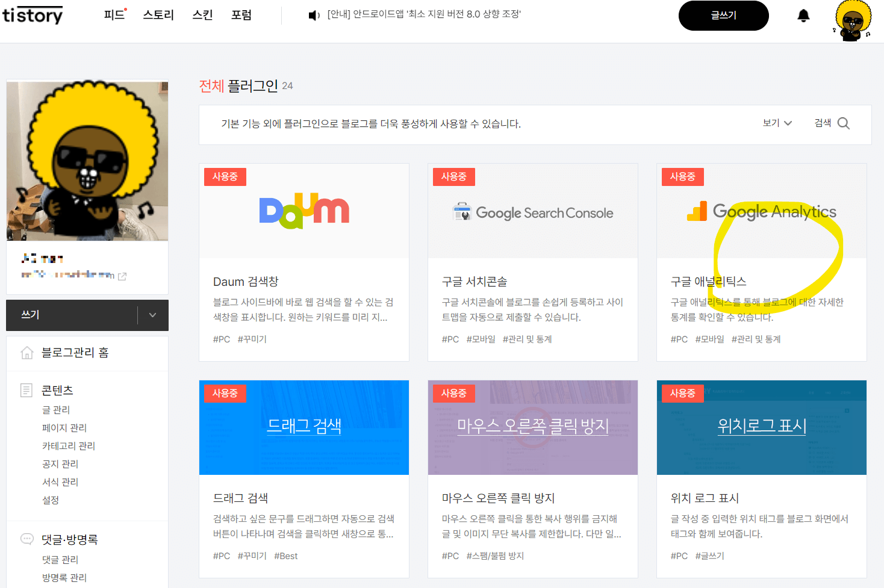The image size is (884, 588).
Task: Click the 콘텐츠 section heading
Action: pos(57,390)
